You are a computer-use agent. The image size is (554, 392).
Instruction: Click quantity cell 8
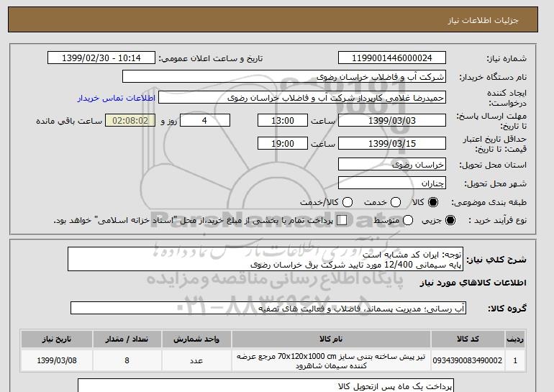127,360
